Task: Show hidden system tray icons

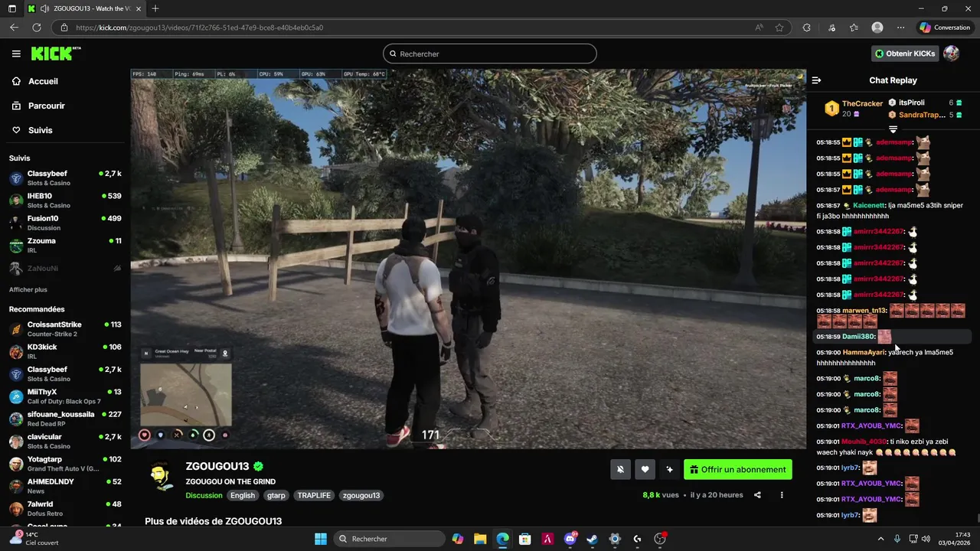Action: pos(880,539)
